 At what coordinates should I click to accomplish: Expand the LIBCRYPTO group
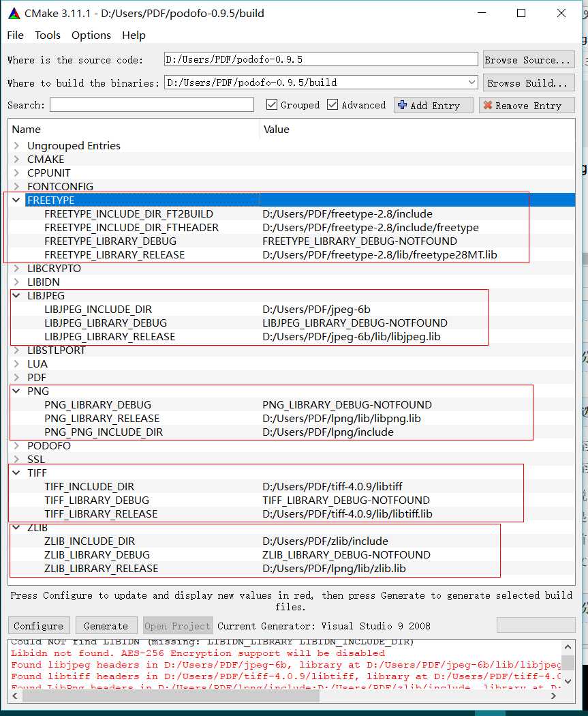click(x=16, y=269)
